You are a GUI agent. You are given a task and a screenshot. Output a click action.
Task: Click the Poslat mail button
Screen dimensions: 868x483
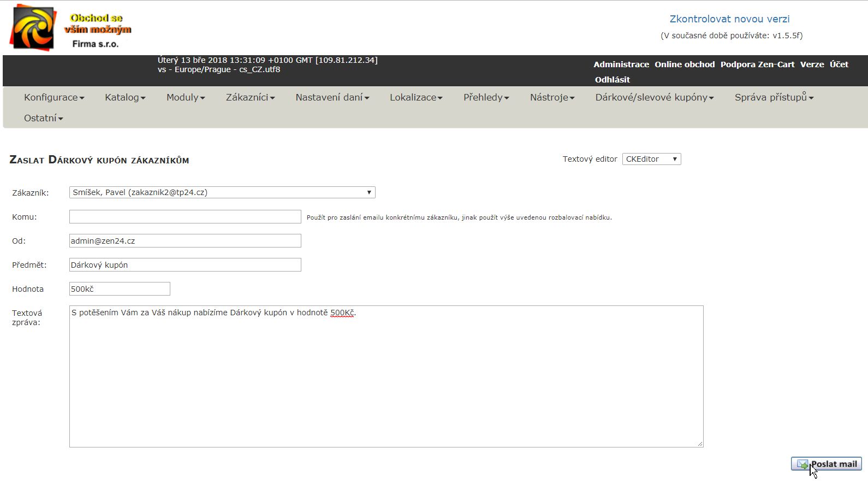coord(826,464)
